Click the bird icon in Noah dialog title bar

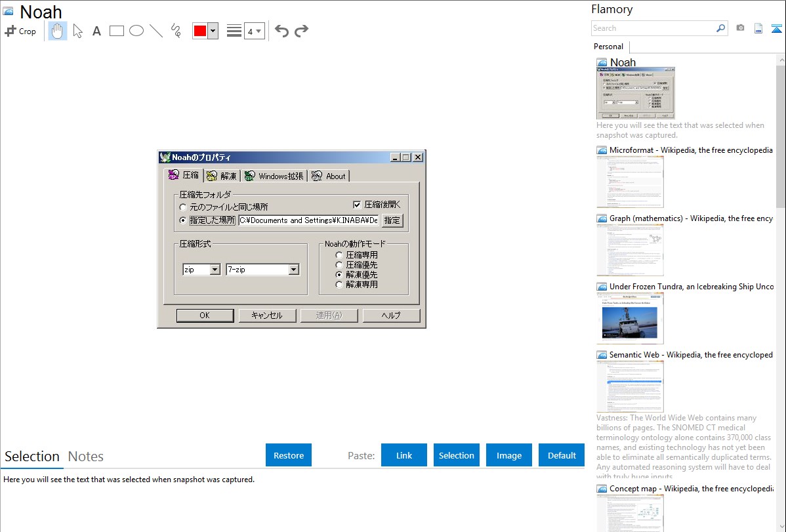tap(165, 157)
